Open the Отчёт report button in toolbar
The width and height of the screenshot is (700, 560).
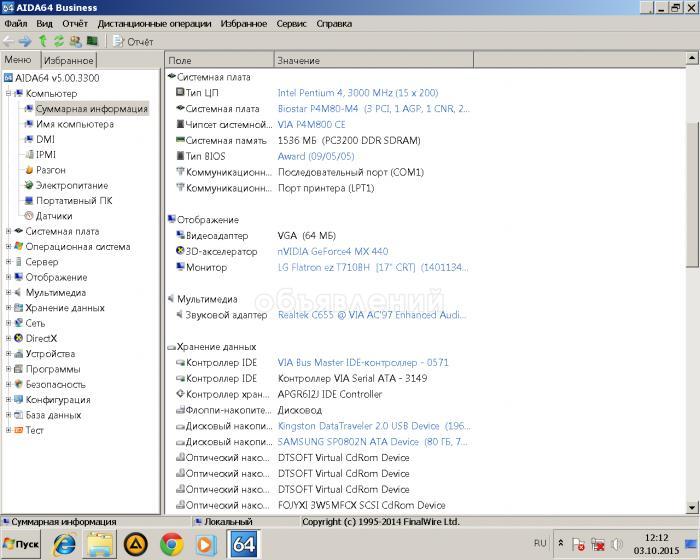coord(133,41)
